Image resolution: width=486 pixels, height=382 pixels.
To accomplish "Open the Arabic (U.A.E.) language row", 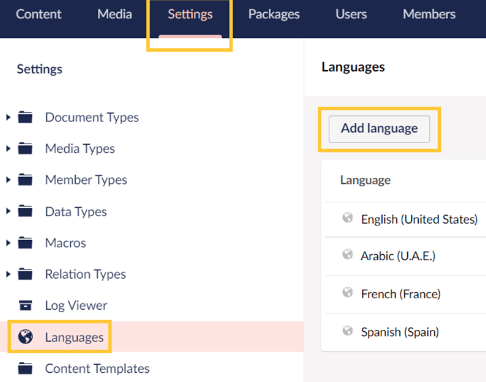I will [x=398, y=256].
